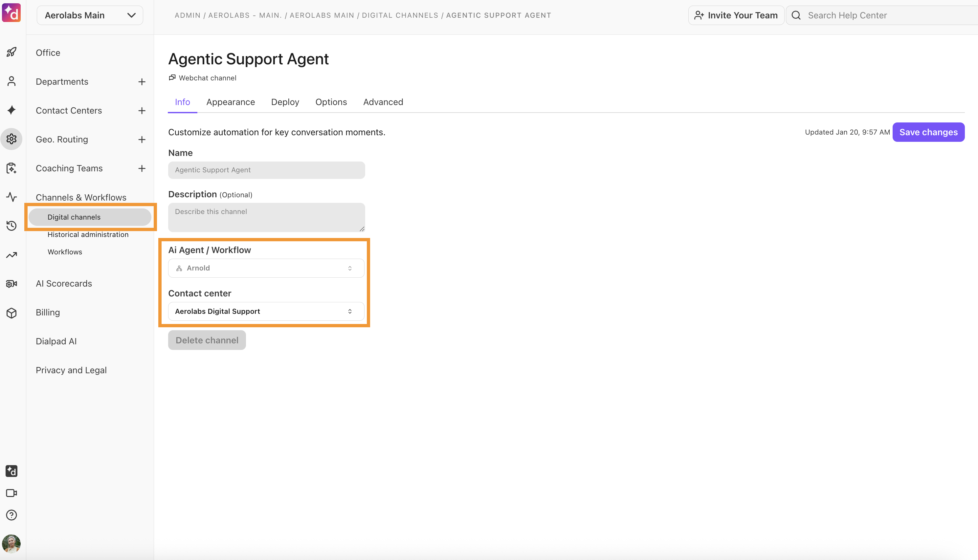Screen dimensions: 978x560
Task: Click the AI sparkle sidebar icon
Action: (x=11, y=110)
